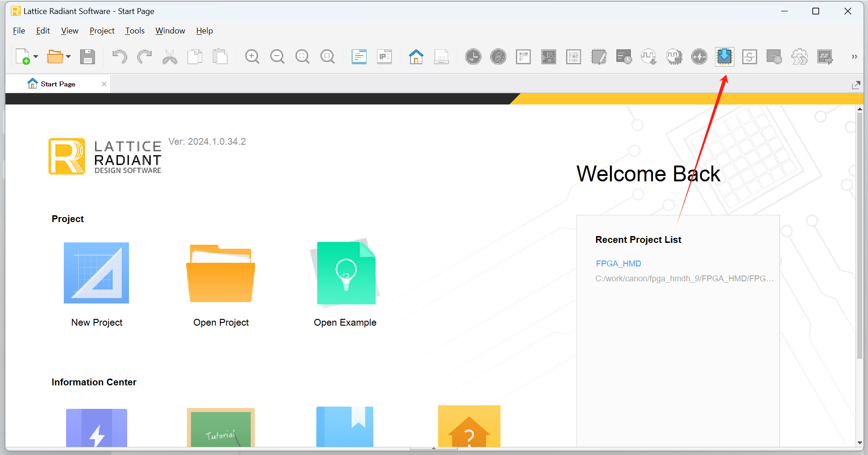Image resolution: width=868 pixels, height=455 pixels.
Task: Expand the Open folder dropdown arrow
Action: point(68,57)
